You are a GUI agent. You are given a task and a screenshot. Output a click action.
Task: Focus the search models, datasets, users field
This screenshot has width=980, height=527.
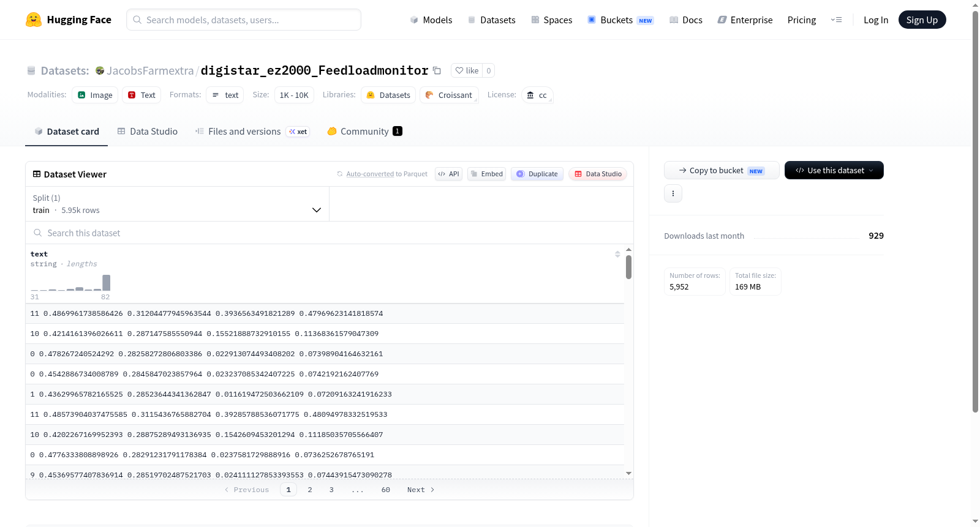[244, 20]
